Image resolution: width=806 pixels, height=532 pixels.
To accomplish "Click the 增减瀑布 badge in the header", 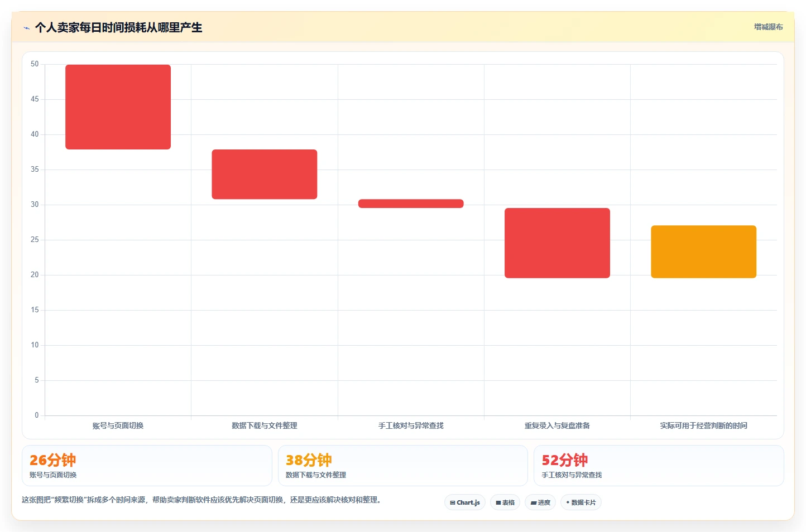I will [x=768, y=27].
